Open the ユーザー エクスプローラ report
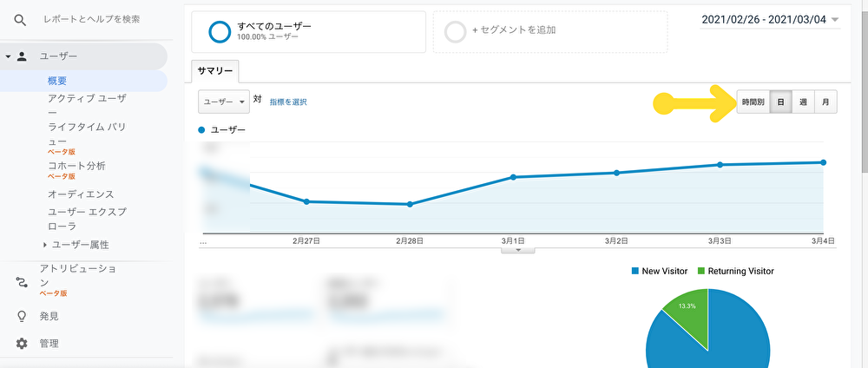Screen dimensions: 868x368 87,219
